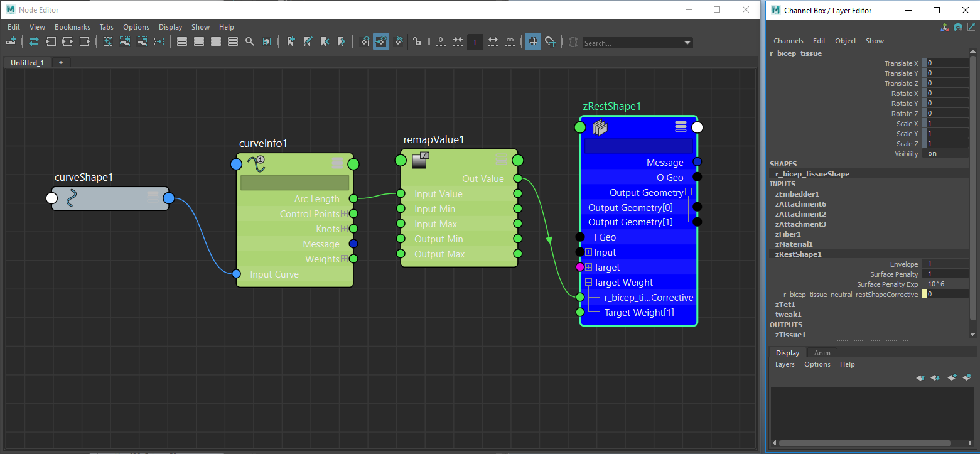Image resolution: width=980 pixels, height=454 pixels.
Task: Toggle the highlighted eye-node display icon
Action: 380,42
